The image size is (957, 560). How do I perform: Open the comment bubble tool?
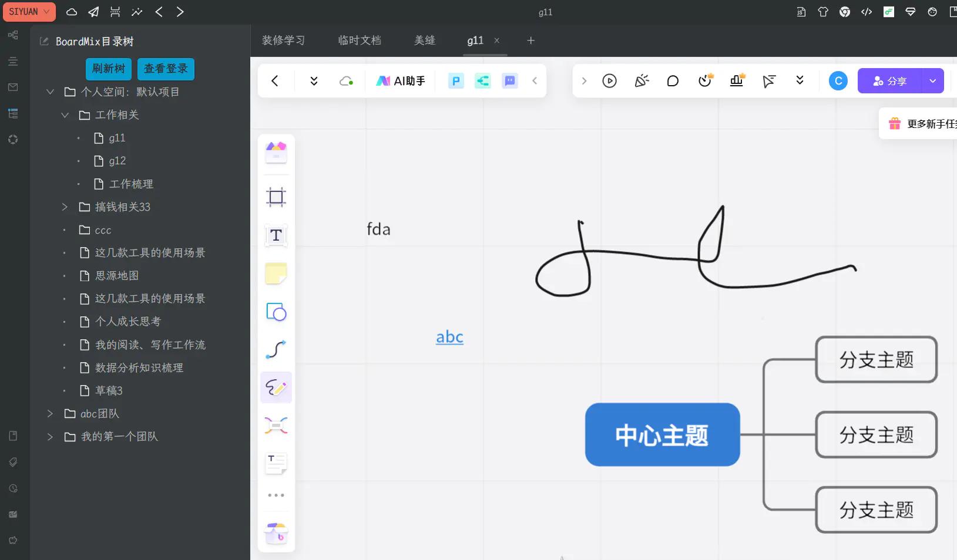(x=673, y=81)
